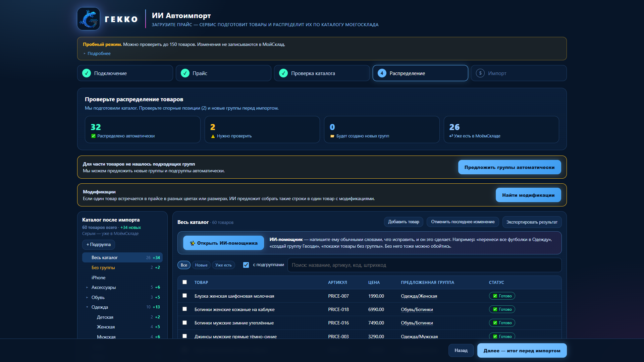Check the Блузка женская шифоновая молочная row
Viewport: 644px width, 362px height.
[x=184, y=295]
